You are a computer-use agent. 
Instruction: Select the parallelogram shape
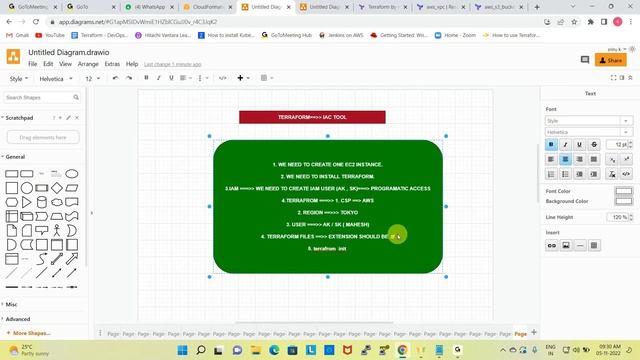coord(72,188)
